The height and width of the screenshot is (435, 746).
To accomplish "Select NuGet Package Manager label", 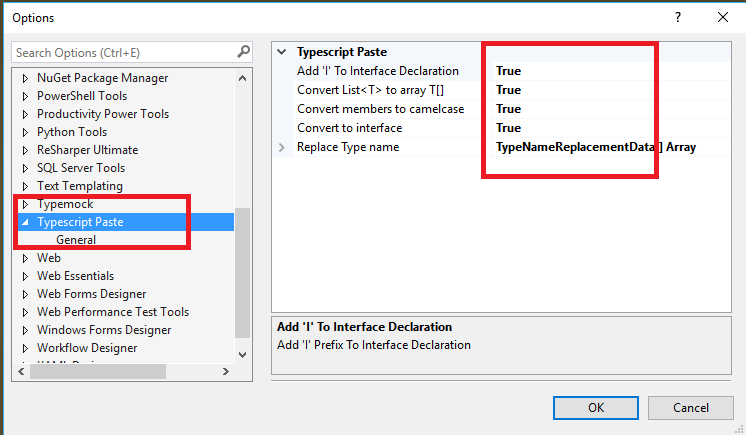I will [102, 78].
